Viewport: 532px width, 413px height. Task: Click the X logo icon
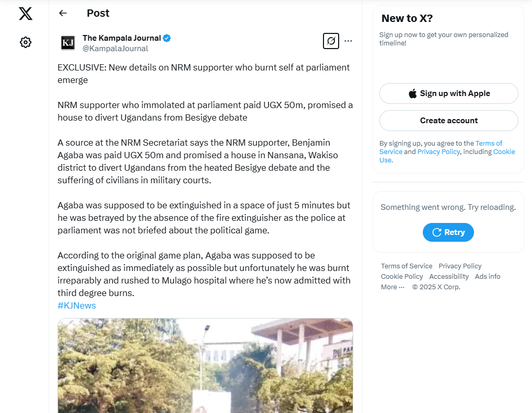(26, 14)
